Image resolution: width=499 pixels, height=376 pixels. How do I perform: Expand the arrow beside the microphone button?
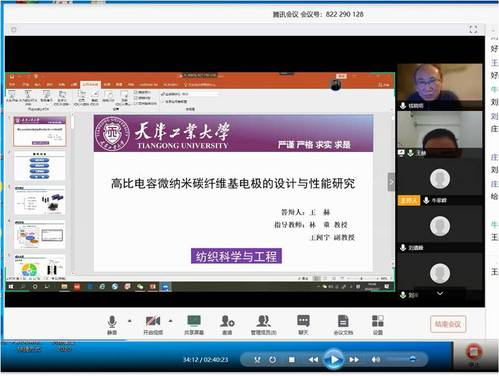coord(130,321)
